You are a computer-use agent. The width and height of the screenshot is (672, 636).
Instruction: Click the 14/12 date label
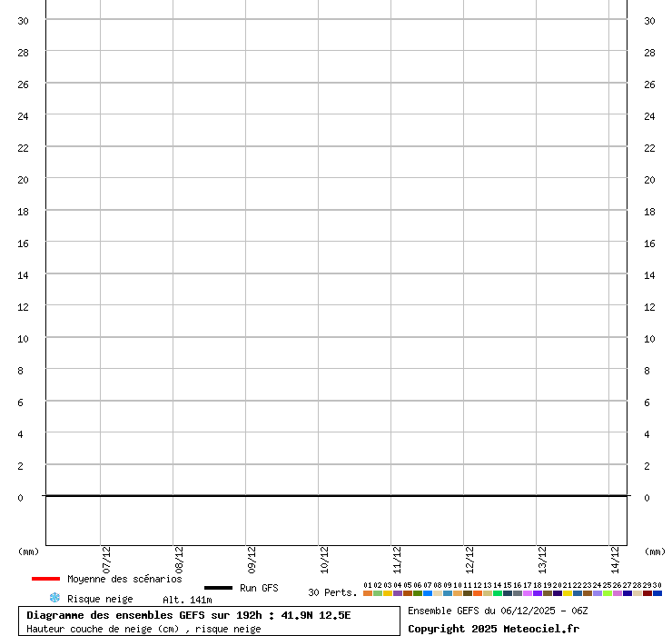(x=615, y=557)
